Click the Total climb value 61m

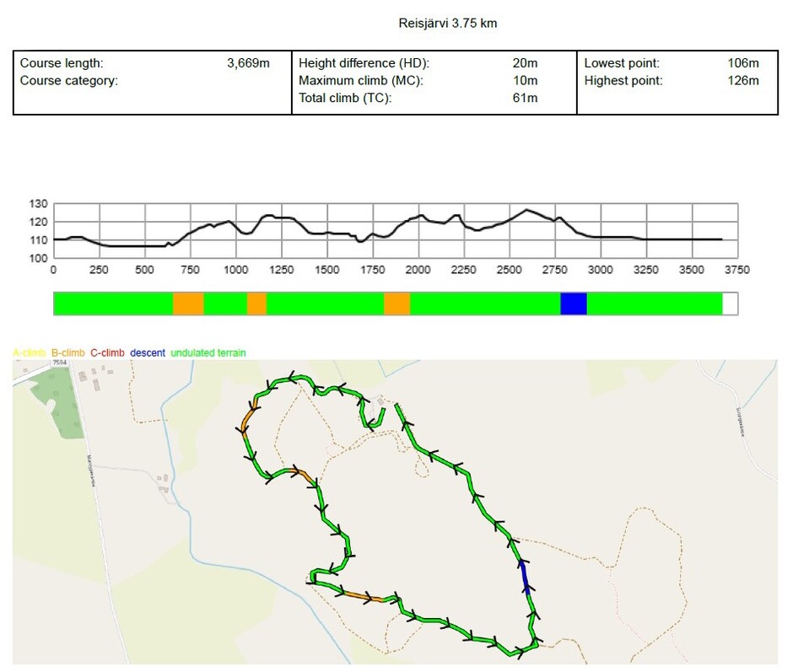click(x=524, y=99)
